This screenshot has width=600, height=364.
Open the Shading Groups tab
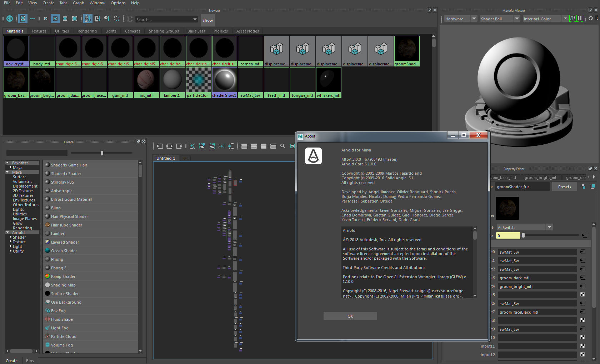(164, 31)
